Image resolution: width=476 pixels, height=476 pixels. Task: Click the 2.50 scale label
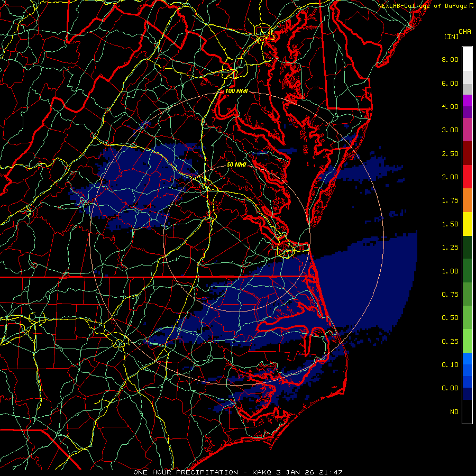point(450,153)
